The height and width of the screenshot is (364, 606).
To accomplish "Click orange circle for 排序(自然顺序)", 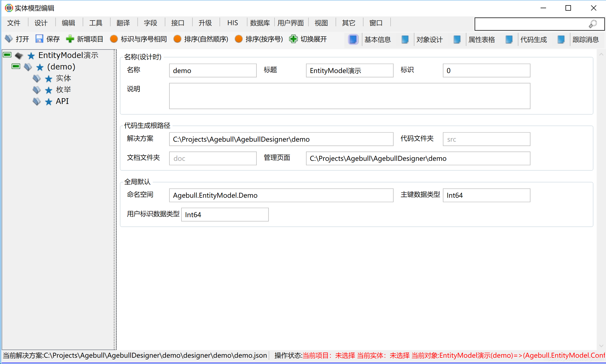I will [x=177, y=39].
